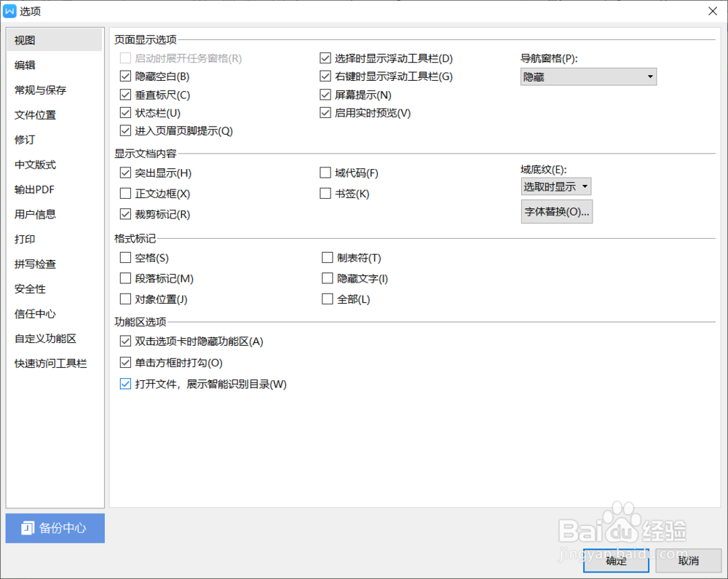Enable 空格(S) format mark
This screenshot has width=728, height=579.
click(x=125, y=257)
